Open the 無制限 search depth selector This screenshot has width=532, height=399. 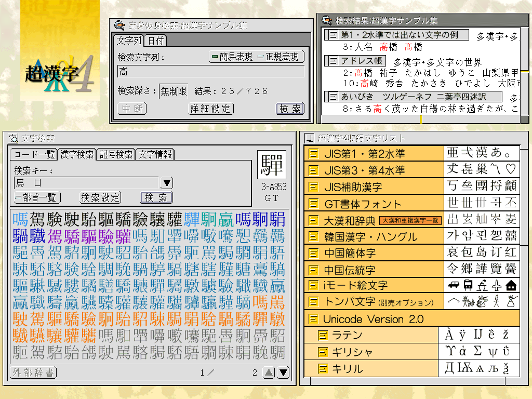pos(174,91)
